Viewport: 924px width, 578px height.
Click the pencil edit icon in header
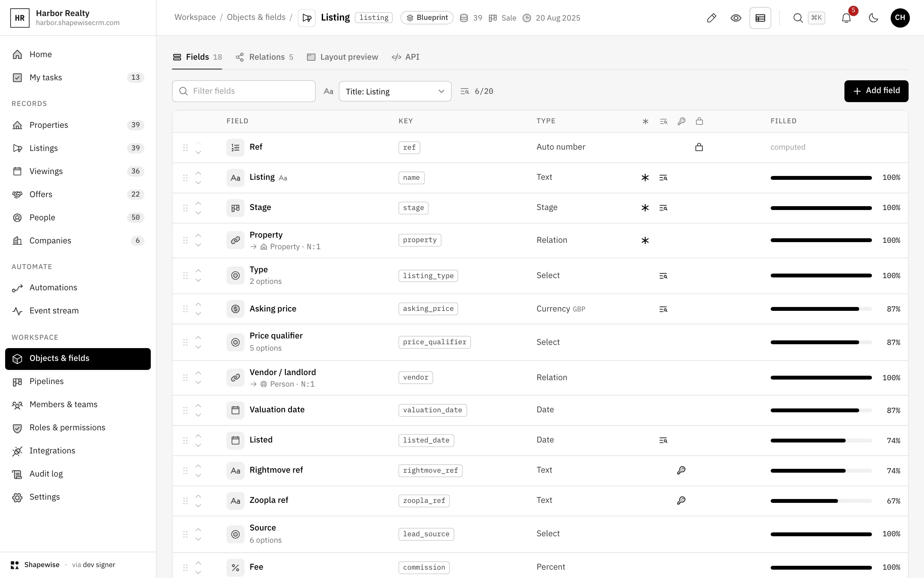coord(711,18)
